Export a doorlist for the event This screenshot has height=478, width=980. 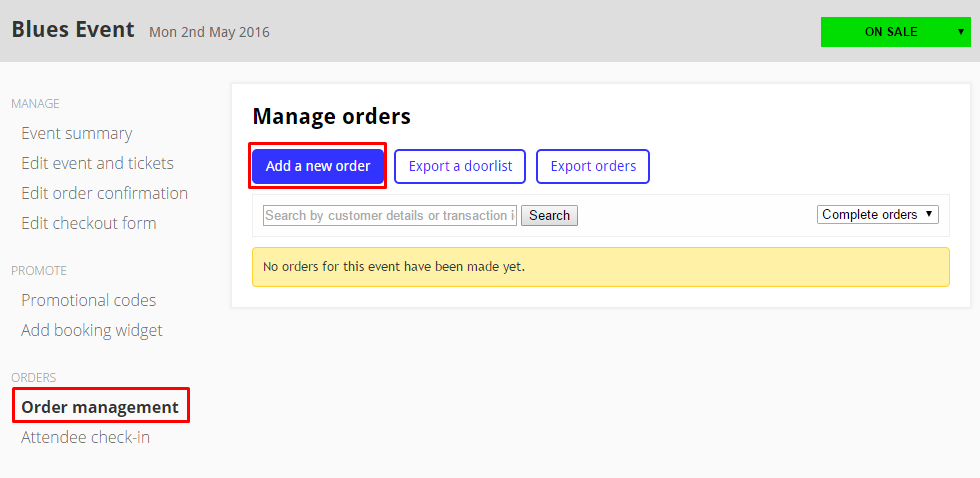tap(460, 166)
